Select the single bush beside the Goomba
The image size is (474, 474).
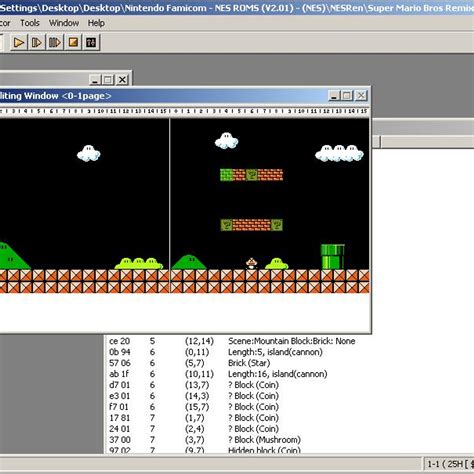click(277, 263)
